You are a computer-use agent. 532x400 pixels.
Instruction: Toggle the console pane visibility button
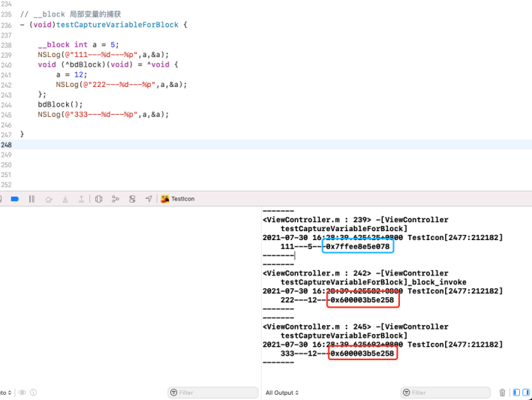pyautogui.click(x=525, y=392)
